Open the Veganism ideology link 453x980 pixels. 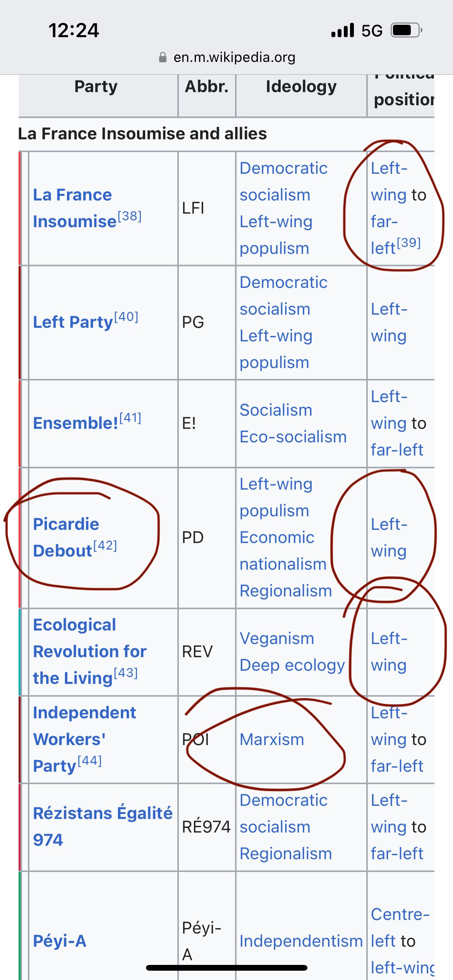click(x=277, y=638)
